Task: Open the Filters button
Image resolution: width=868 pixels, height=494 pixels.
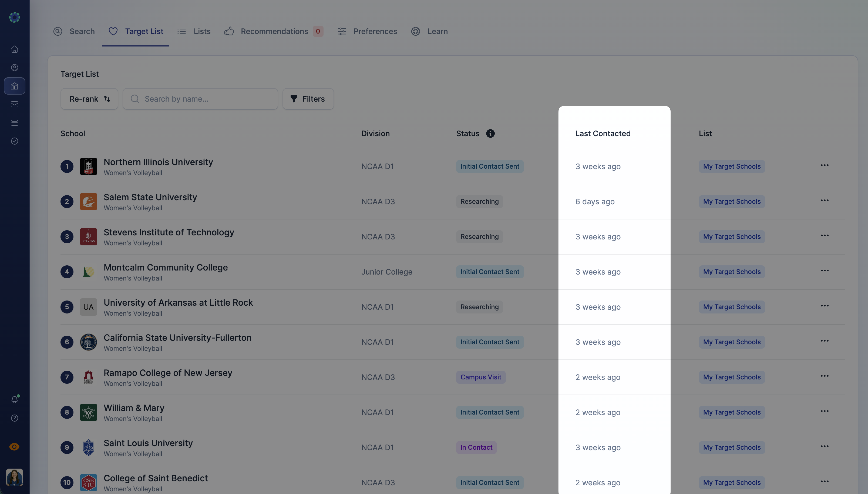Action: click(308, 99)
